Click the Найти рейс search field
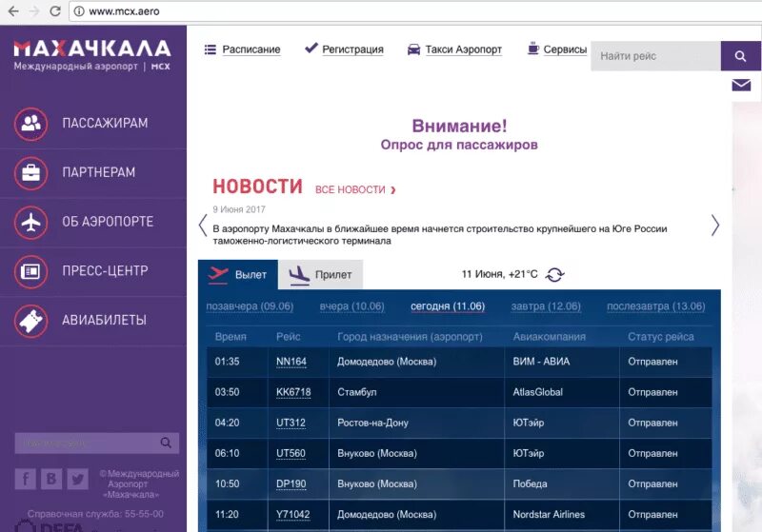The height and width of the screenshot is (532, 762). pyautogui.click(x=655, y=56)
